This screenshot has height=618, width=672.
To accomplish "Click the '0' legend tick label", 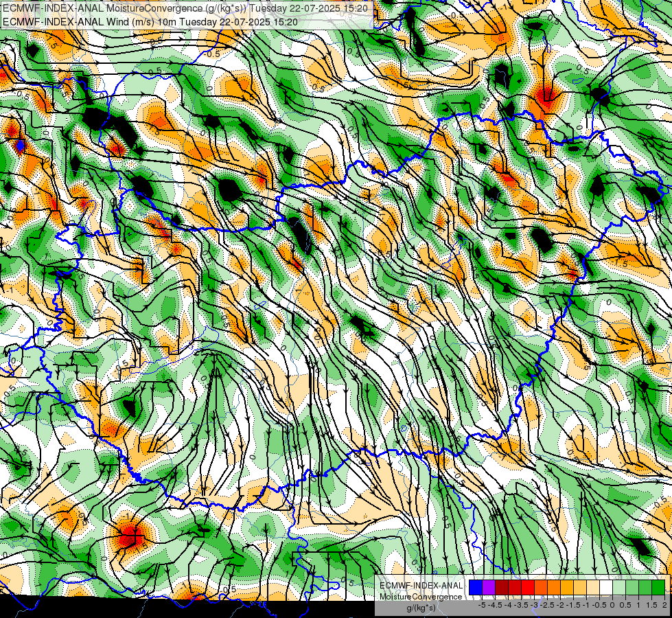I will 612,605.
